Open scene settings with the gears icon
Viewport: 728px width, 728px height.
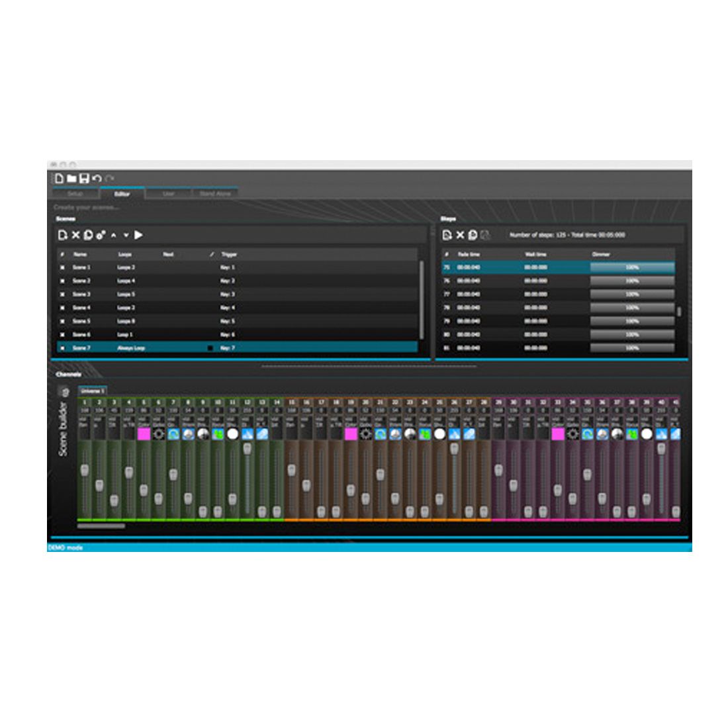point(101,235)
